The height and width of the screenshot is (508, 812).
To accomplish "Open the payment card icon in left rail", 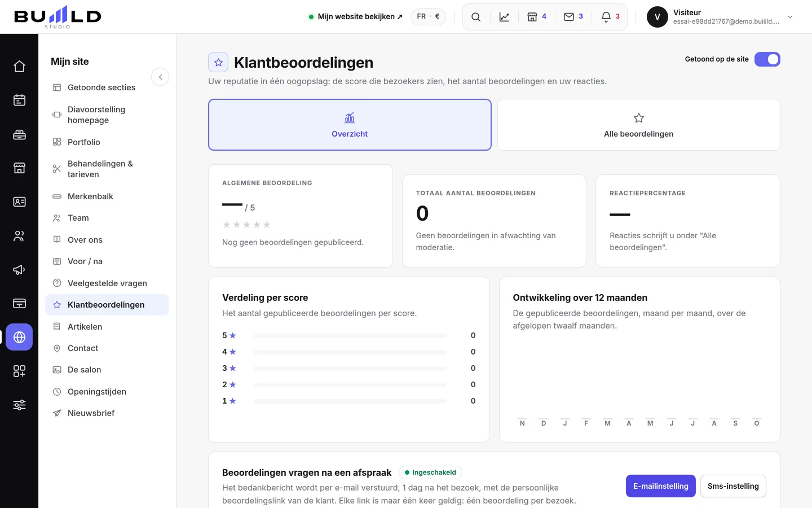I will 19,304.
